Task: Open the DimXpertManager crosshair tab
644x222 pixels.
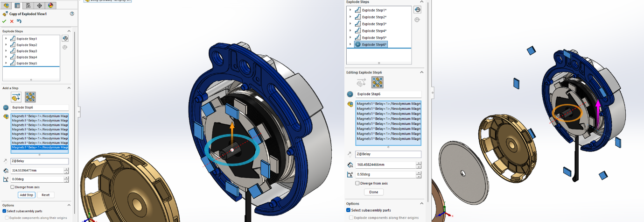Action: pos(40,6)
